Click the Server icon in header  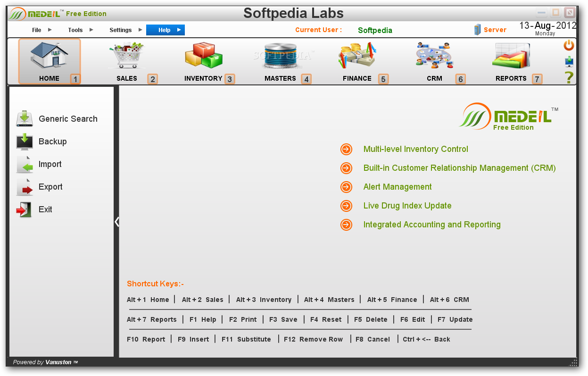point(478,30)
